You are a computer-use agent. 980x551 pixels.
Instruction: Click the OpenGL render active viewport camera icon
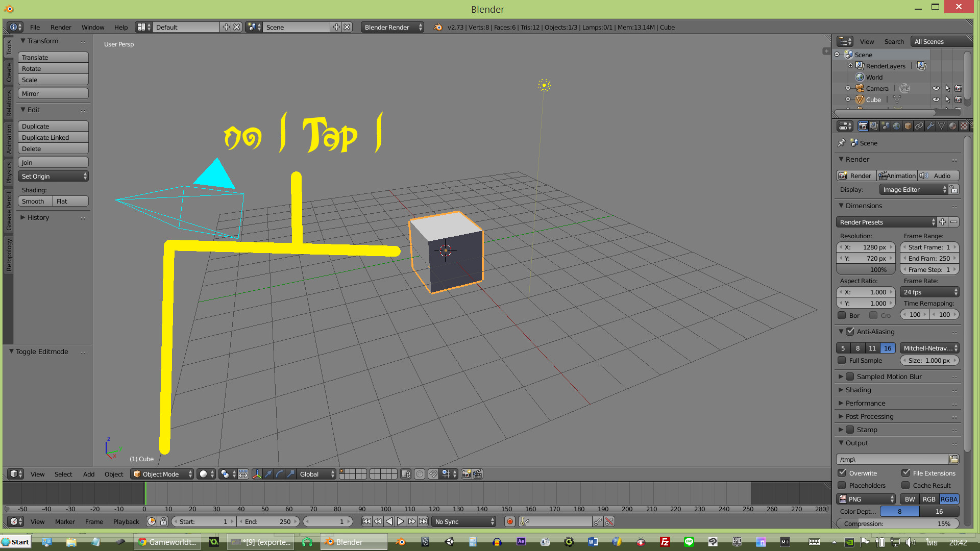click(x=466, y=474)
